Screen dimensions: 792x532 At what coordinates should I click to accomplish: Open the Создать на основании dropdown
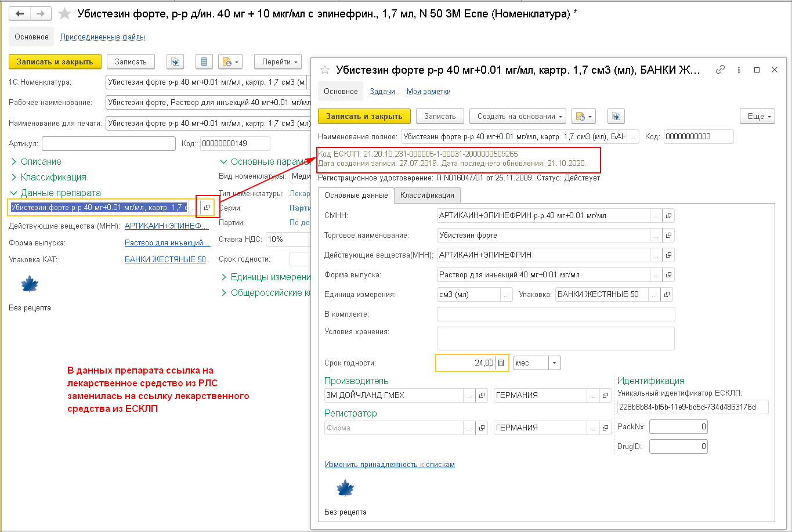click(518, 116)
